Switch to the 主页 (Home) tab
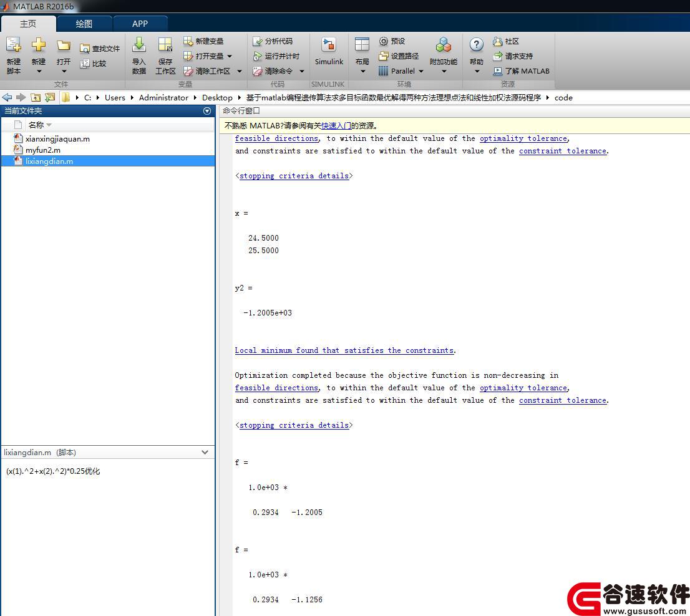 point(28,24)
